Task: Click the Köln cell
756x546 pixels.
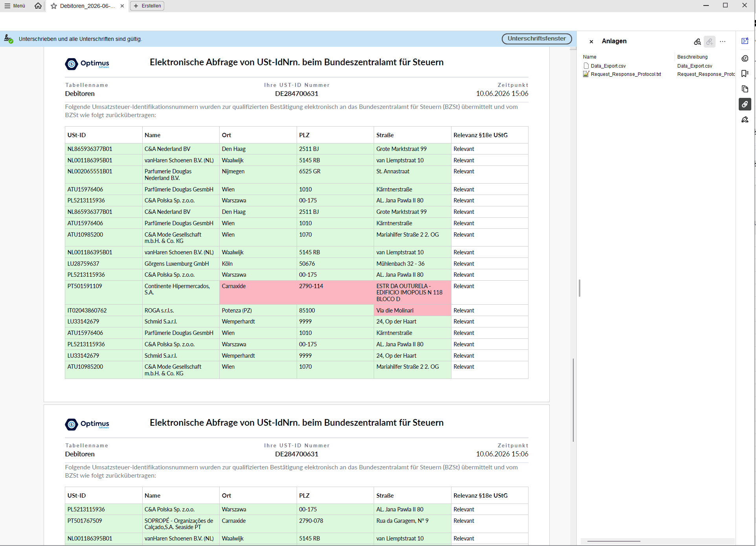Action: coord(258,264)
